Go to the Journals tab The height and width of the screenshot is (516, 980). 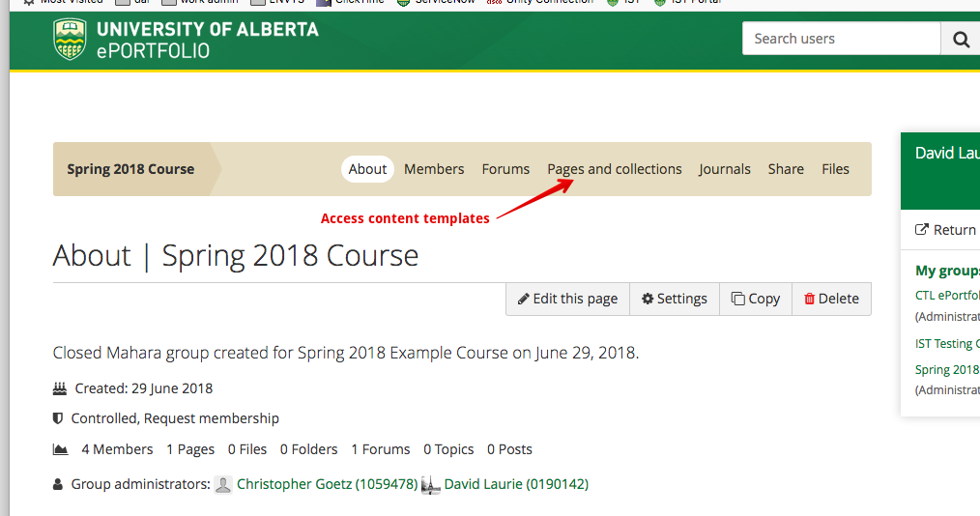[x=725, y=169]
